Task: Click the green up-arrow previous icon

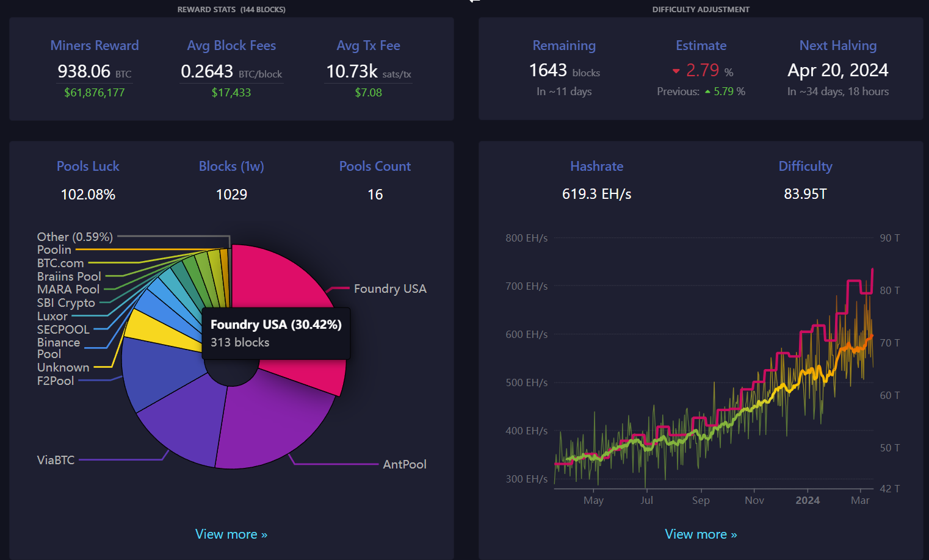Action: [707, 92]
